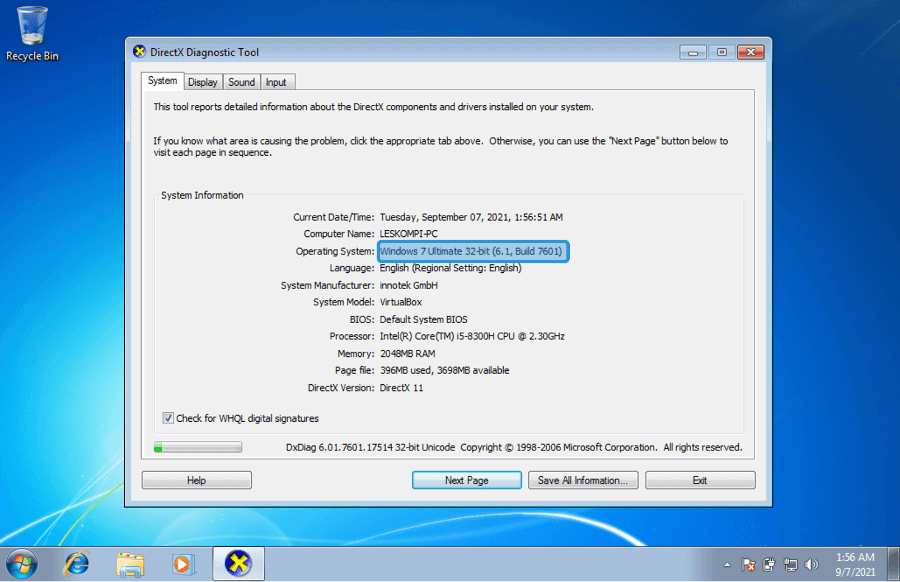Click the 'DirectX 11' version value

401,387
